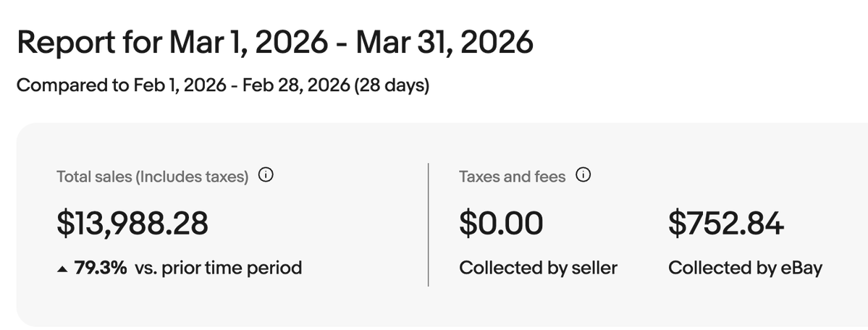Select the $13,988.28 total sales amount
This screenshot has height=330, width=868.
click(x=133, y=223)
